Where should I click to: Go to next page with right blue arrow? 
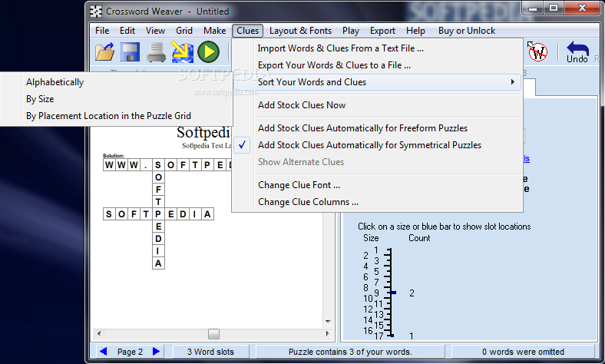click(156, 351)
